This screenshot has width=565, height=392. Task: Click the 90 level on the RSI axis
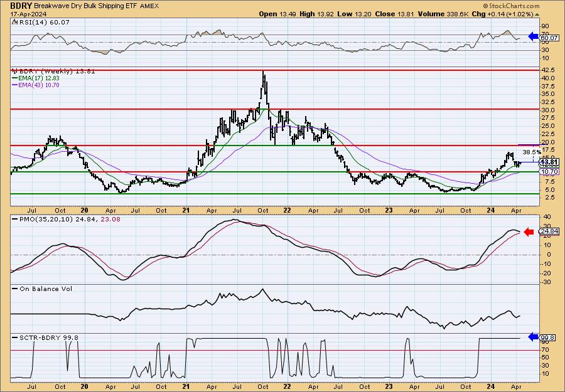[x=545, y=26]
